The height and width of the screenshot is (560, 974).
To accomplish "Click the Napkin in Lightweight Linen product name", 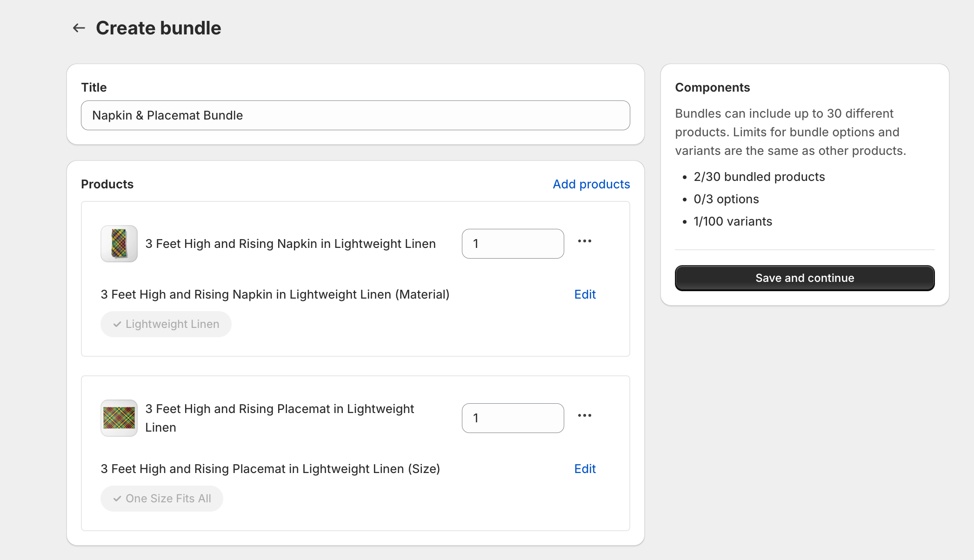I will pyautogui.click(x=290, y=244).
